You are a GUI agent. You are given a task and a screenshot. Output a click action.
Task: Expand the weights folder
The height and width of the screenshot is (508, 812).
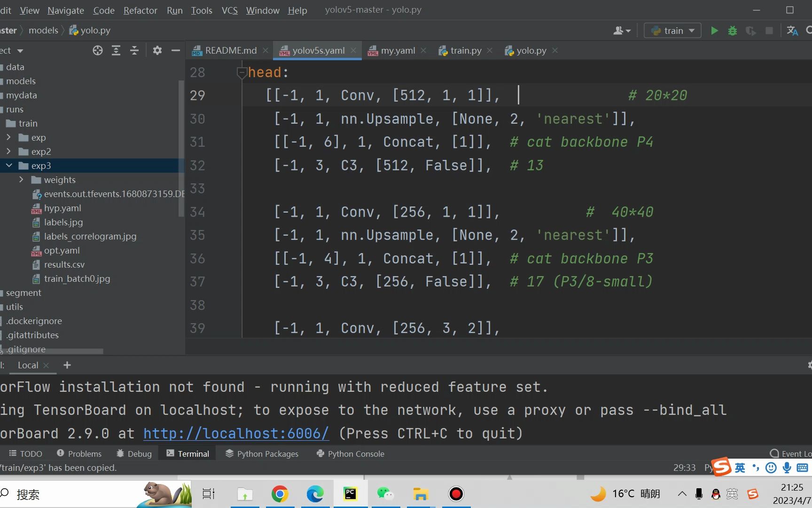pos(21,180)
